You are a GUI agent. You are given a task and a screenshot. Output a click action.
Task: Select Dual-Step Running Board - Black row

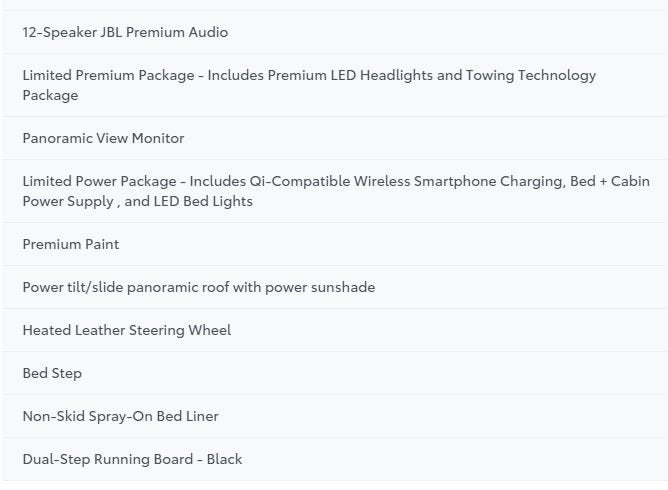pos(132,459)
